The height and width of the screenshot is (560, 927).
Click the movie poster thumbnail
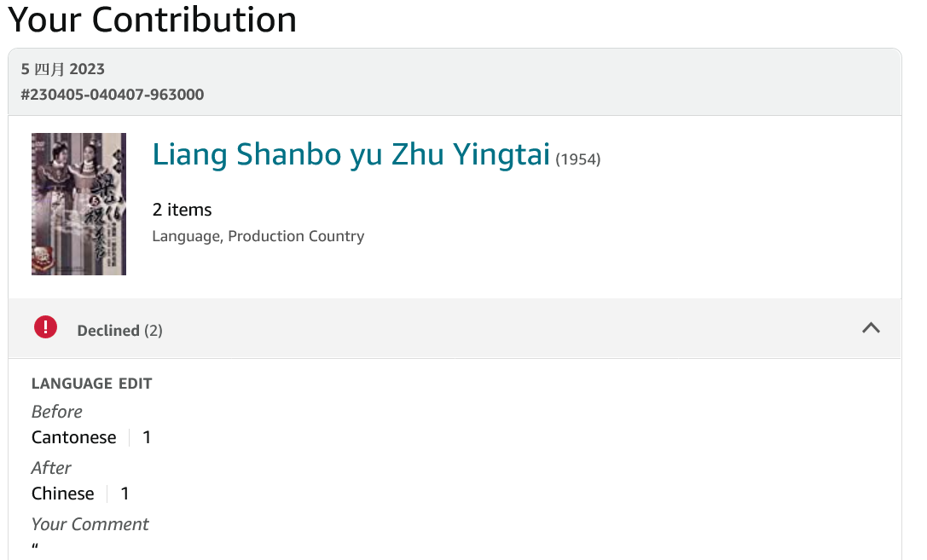tap(78, 204)
